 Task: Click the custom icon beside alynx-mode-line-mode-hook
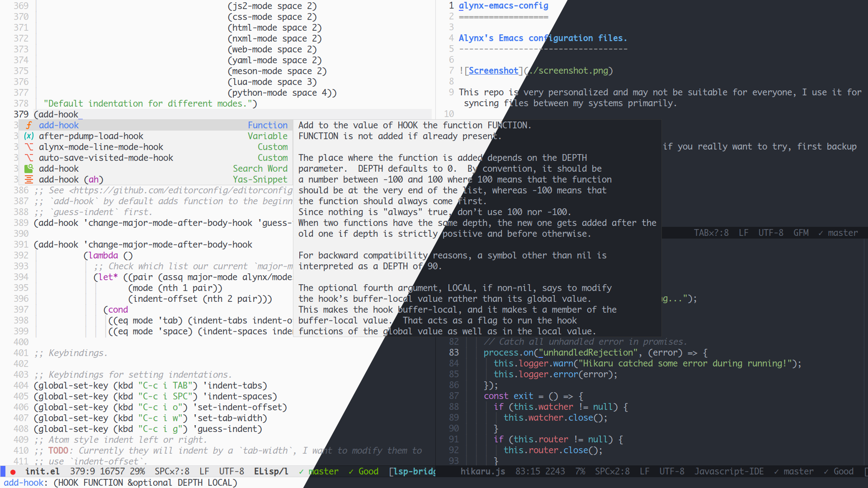click(29, 147)
